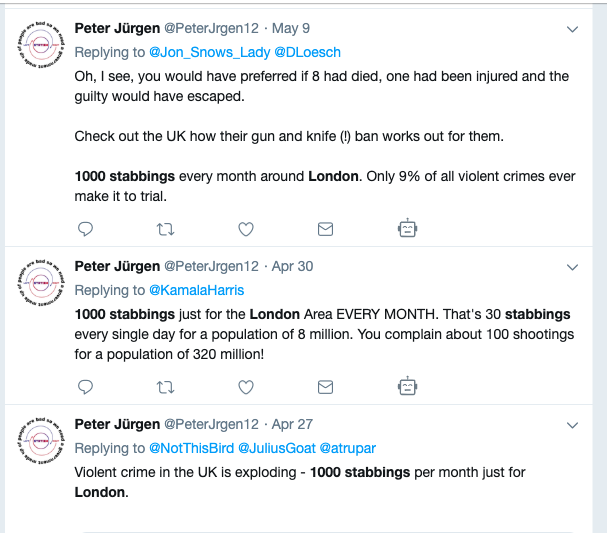Send the May 9 tweet via direct message
The image size is (607, 533).
325,229
